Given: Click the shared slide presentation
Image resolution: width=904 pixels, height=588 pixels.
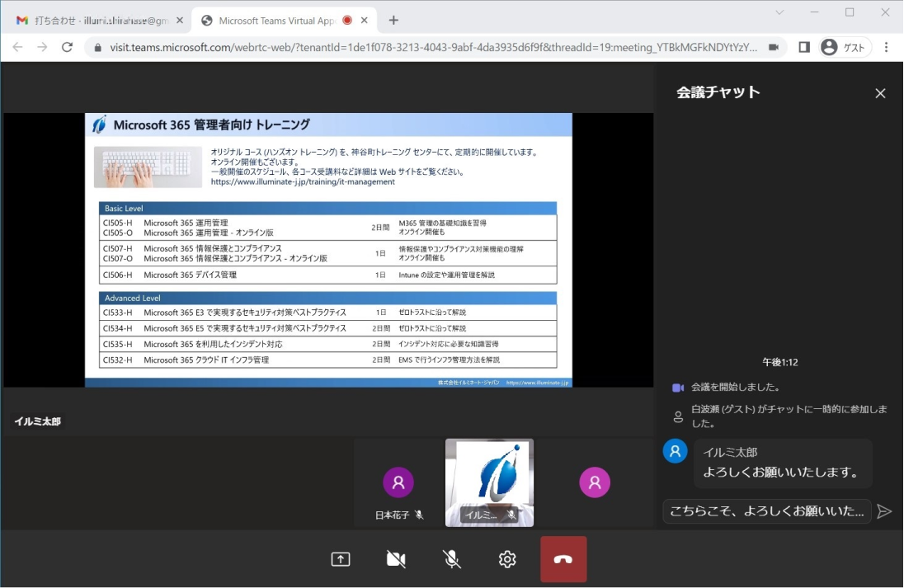Looking at the screenshot, I should 328,250.
